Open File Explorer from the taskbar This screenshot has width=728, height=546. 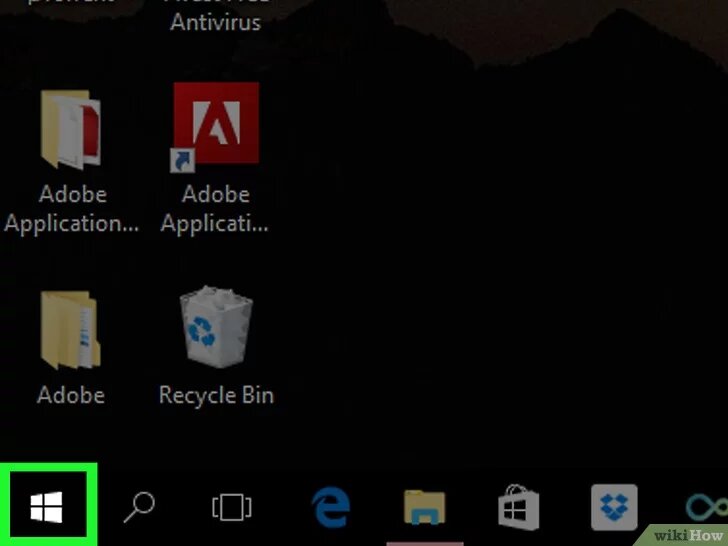424,507
